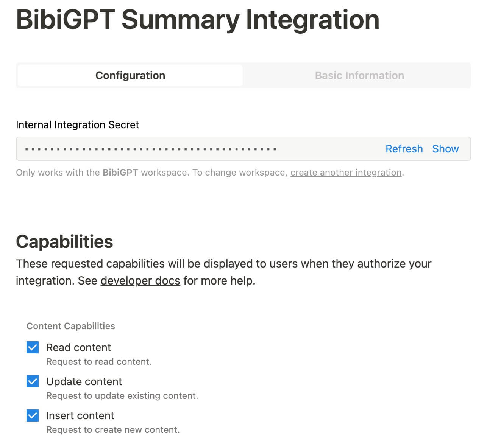Open the 'create another integration' link

(x=346, y=173)
